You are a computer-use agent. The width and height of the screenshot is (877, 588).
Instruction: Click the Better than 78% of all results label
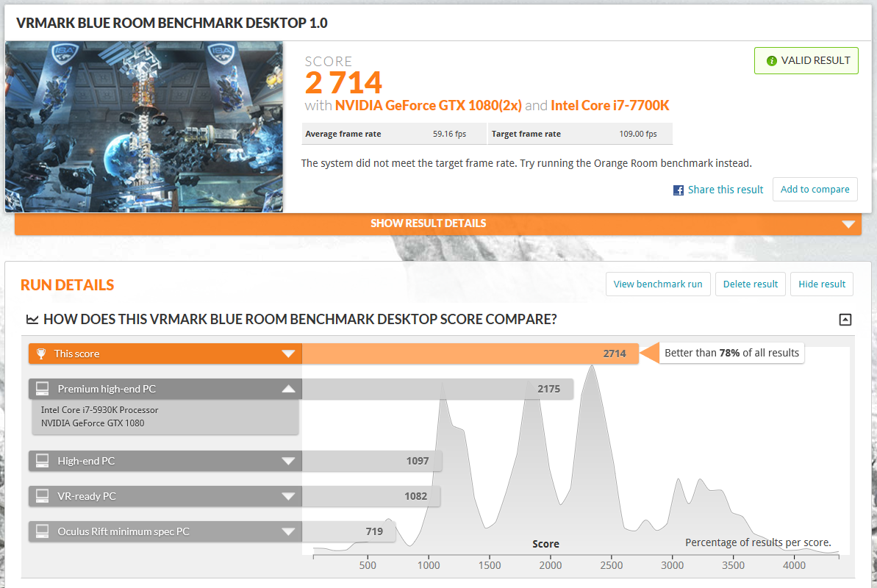click(731, 353)
